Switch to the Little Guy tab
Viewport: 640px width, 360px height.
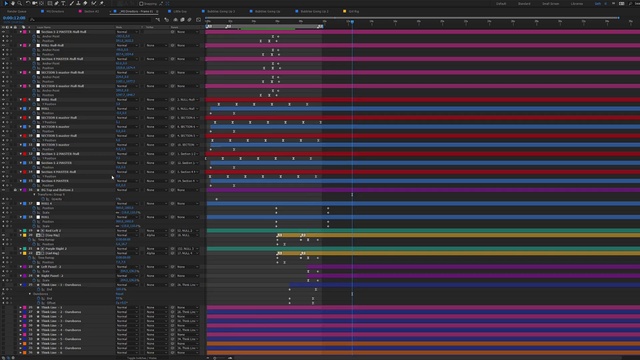pyautogui.click(x=180, y=11)
